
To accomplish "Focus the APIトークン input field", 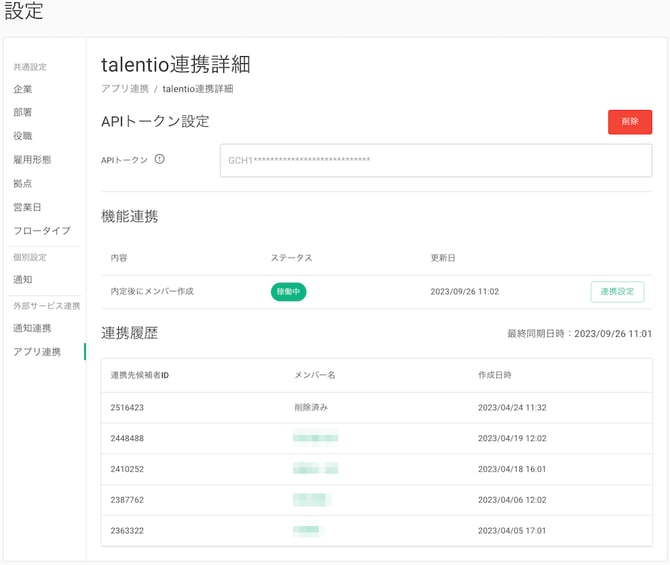I will (x=436, y=160).
